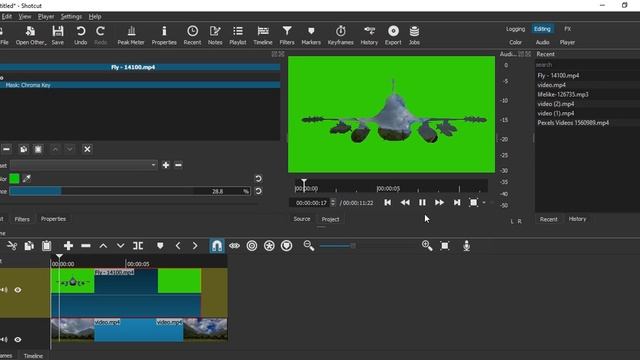Open the Export panel
The image size is (640, 360).
tap(393, 35)
